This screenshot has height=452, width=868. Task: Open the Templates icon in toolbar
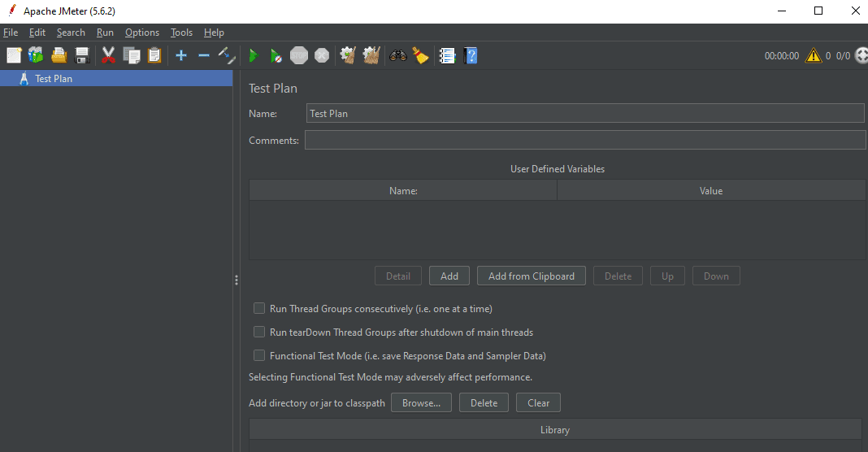coord(36,55)
